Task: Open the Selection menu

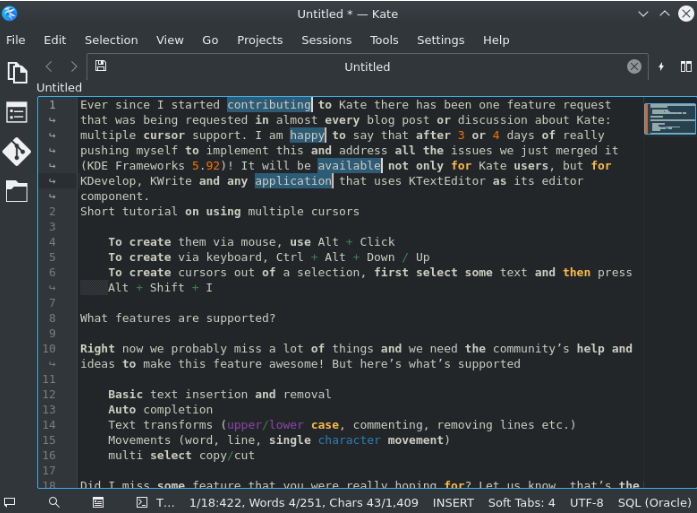Action: 111,40
